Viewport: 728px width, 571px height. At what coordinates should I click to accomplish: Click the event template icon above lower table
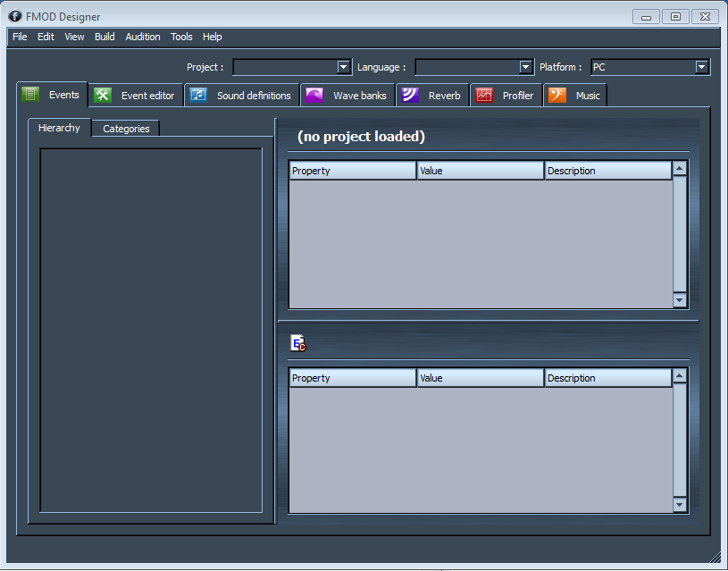point(298,343)
